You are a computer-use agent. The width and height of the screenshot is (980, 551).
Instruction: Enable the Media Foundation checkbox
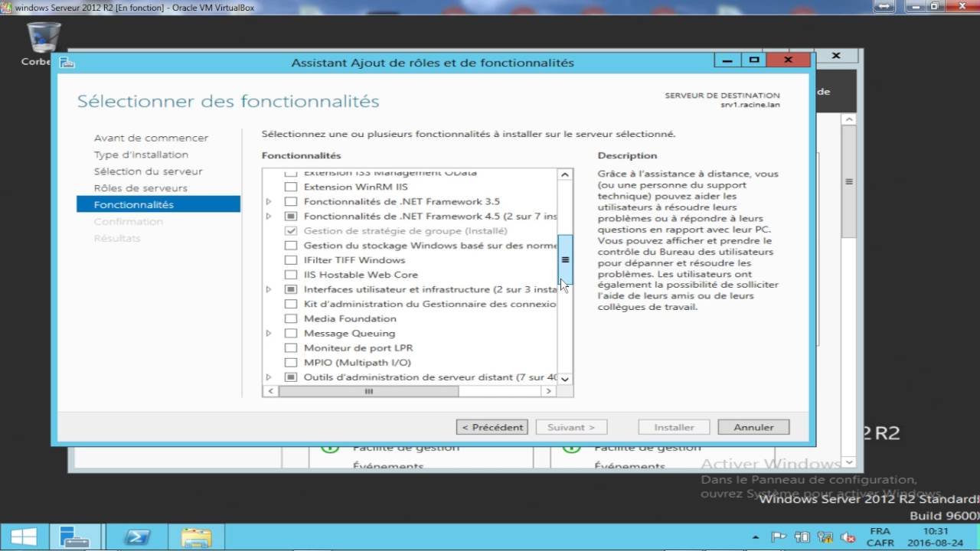pos(290,318)
